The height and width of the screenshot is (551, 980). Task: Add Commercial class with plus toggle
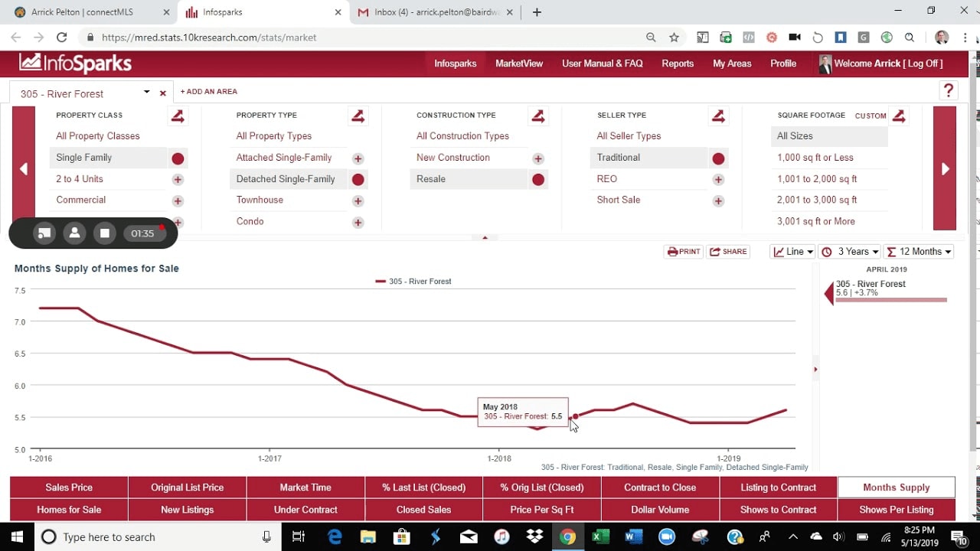178,201
